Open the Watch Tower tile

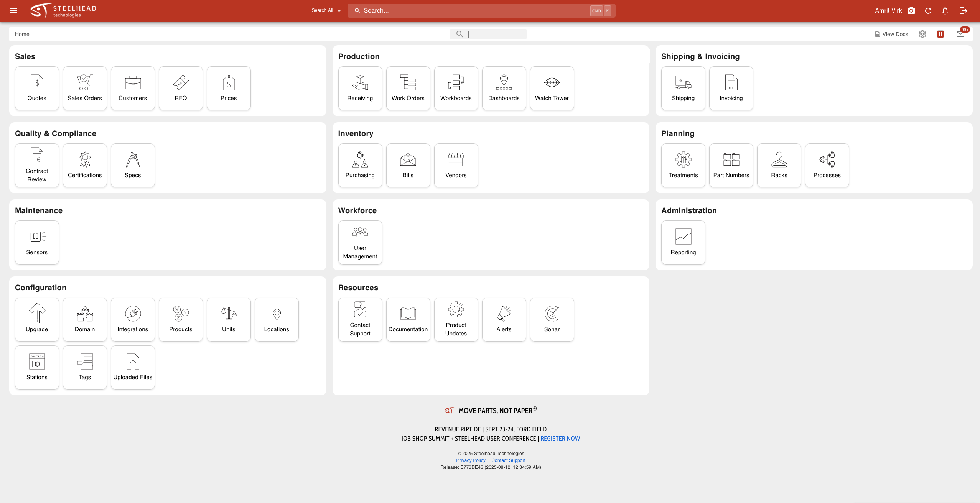[552, 88]
